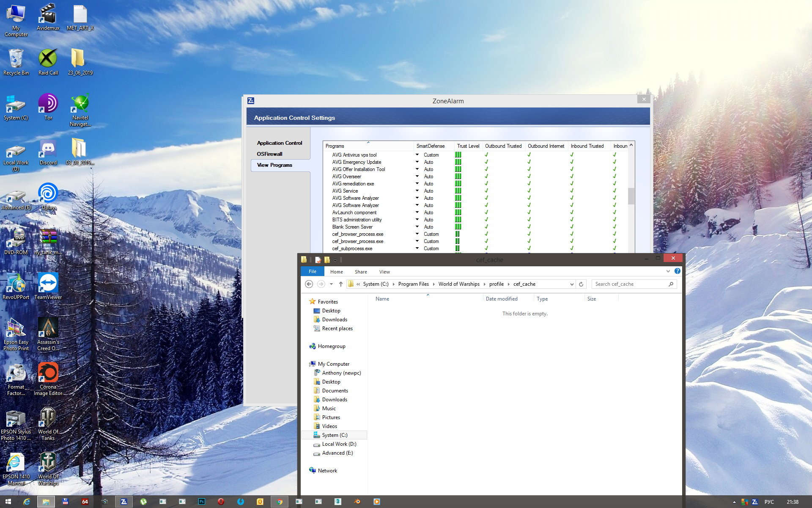Image resolution: width=812 pixels, height=508 pixels.
Task: Open the Tor browser desktop shortcut
Action: 48,107
